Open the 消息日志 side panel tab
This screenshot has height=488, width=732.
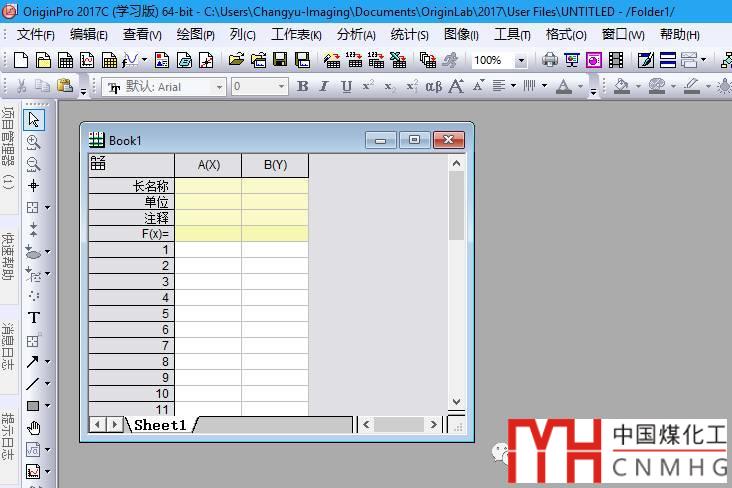pyautogui.click(x=8, y=347)
